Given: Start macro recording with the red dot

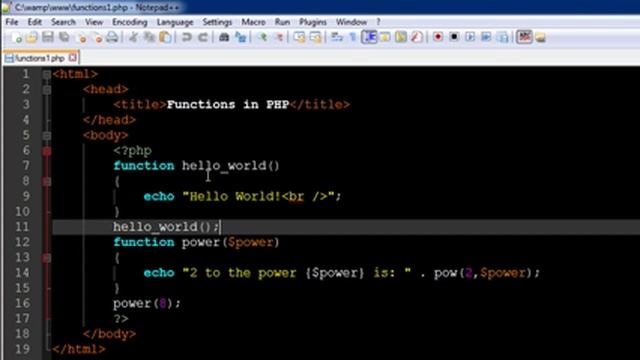Looking at the screenshot, I should [x=438, y=37].
